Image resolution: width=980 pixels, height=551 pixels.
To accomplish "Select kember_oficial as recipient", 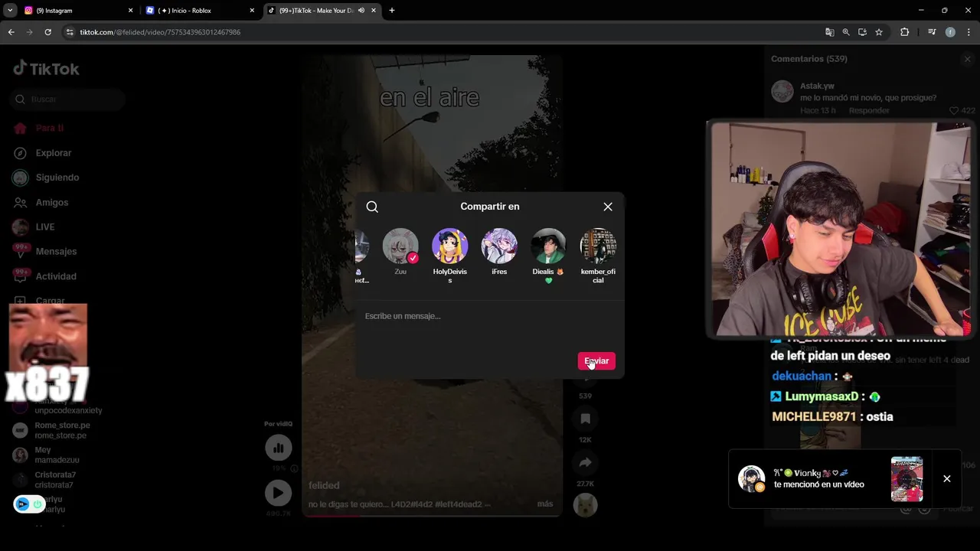I will (598, 246).
